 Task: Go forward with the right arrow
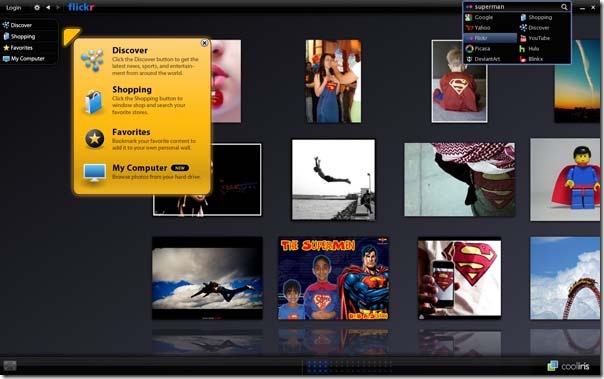58,7
